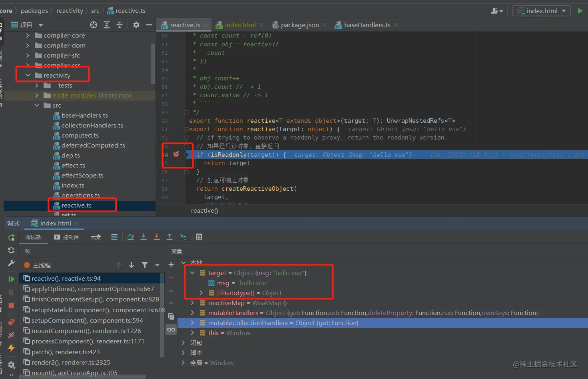Click the red Force Step Into icon
588x379 pixels.
pyautogui.click(x=157, y=237)
